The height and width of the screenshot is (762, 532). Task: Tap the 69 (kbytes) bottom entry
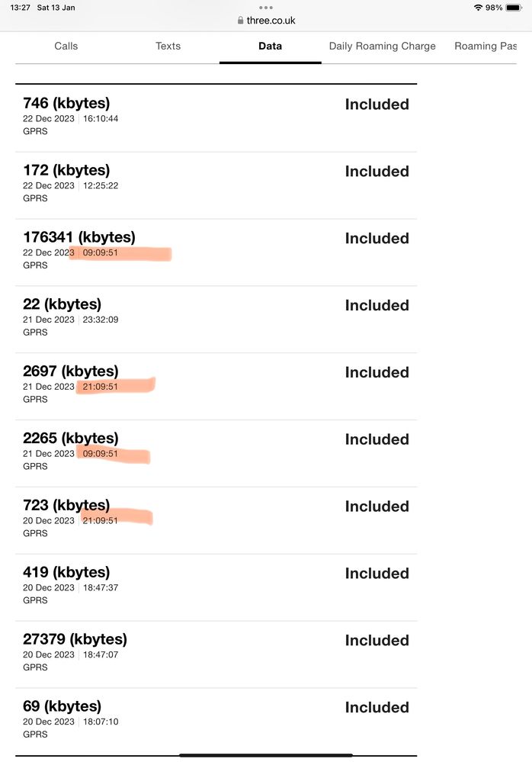coord(62,706)
